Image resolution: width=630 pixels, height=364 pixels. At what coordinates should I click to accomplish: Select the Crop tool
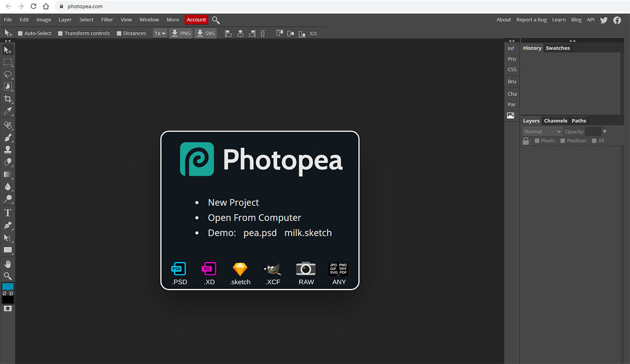point(8,99)
